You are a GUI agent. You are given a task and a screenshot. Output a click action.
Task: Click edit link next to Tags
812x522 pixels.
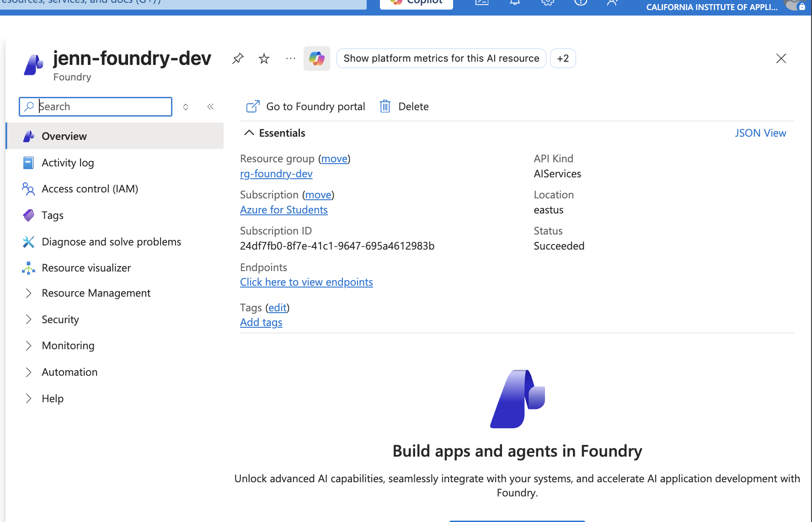click(x=278, y=308)
